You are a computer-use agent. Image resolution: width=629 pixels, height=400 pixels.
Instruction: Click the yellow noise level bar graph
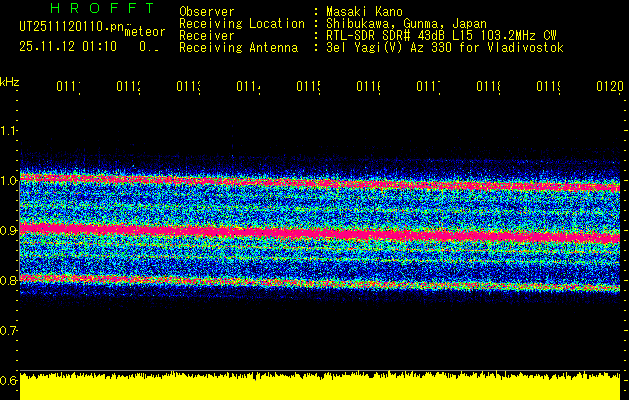(320, 387)
